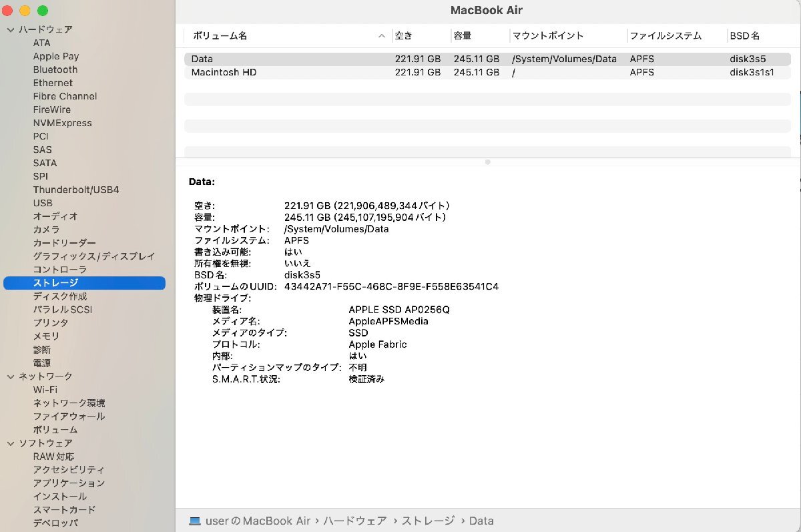Image resolution: width=801 pixels, height=532 pixels.
Task: Collapse the ソフトウェア section
Action: click(x=11, y=443)
